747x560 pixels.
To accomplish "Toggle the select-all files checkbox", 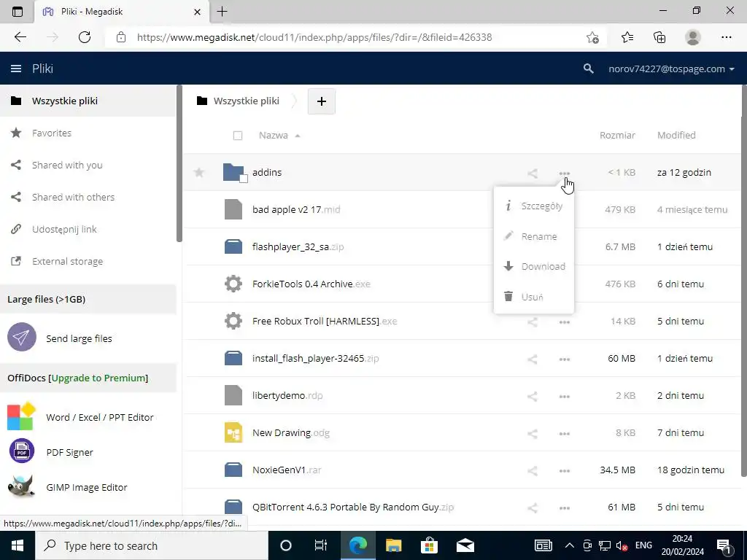I will click(x=238, y=136).
